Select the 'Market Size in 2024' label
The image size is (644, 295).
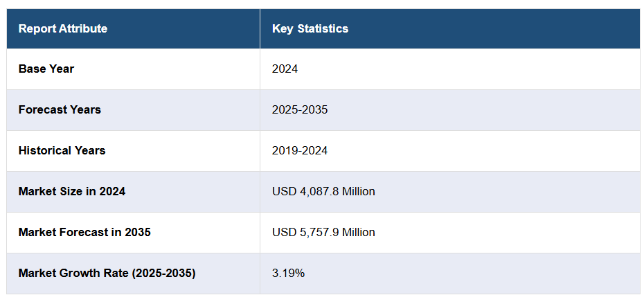click(72, 191)
